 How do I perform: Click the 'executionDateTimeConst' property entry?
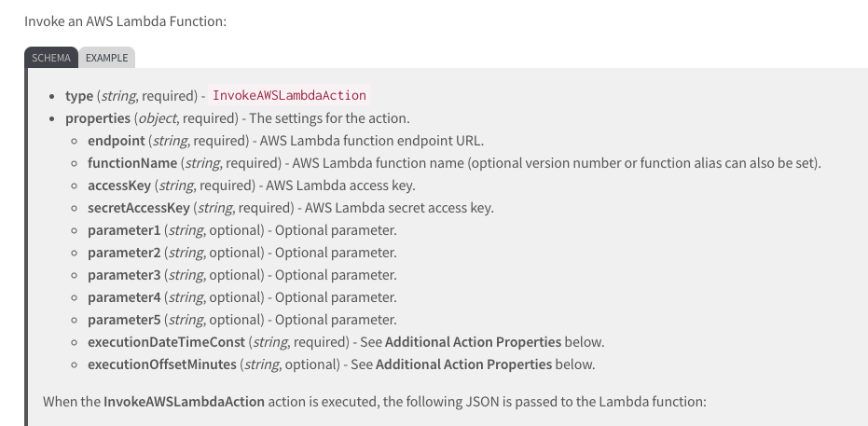[166, 342]
